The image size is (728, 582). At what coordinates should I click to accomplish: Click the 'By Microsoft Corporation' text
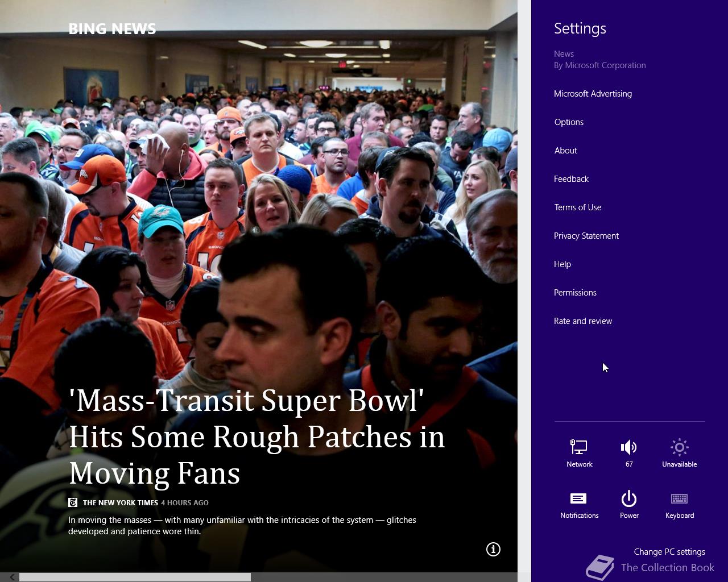[x=599, y=65]
